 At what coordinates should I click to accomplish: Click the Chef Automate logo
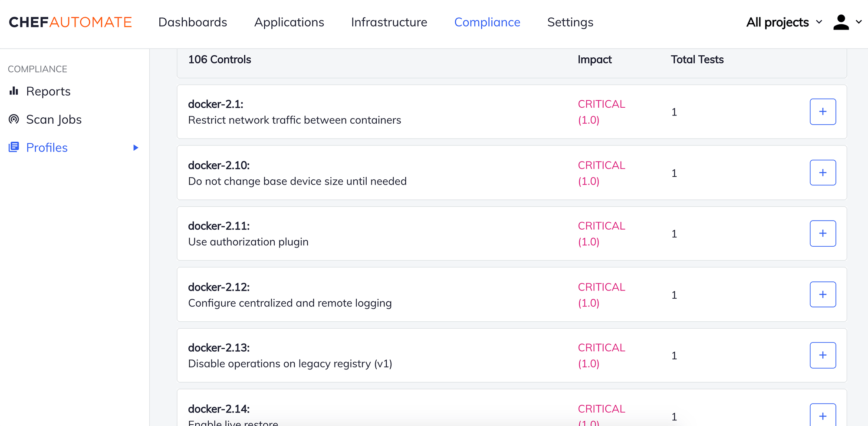click(69, 22)
